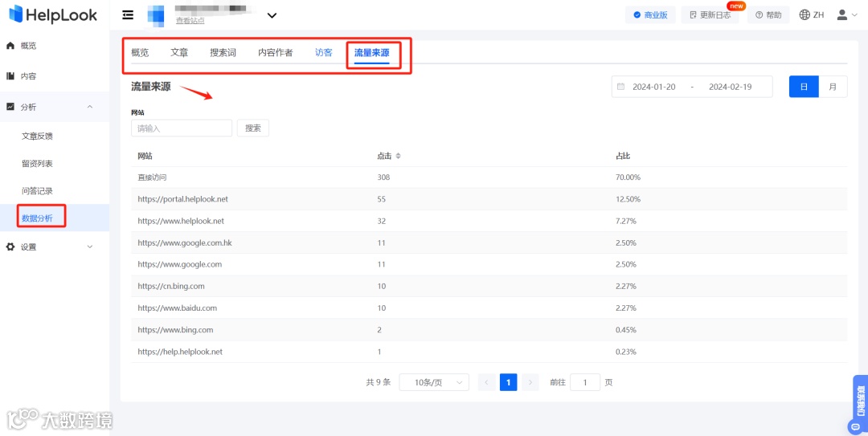The image size is (868, 436).
Task: Click the https://portal.helplook.net row
Action: tap(489, 199)
